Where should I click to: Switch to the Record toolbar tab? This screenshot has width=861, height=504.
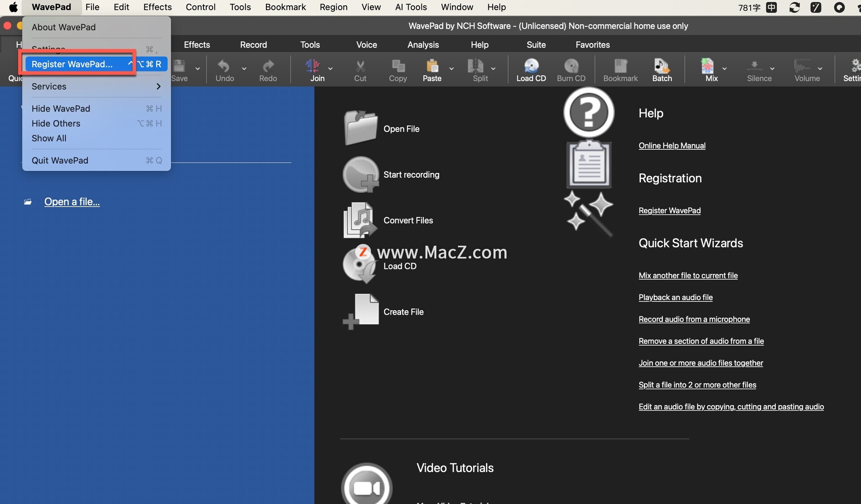pos(253,45)
